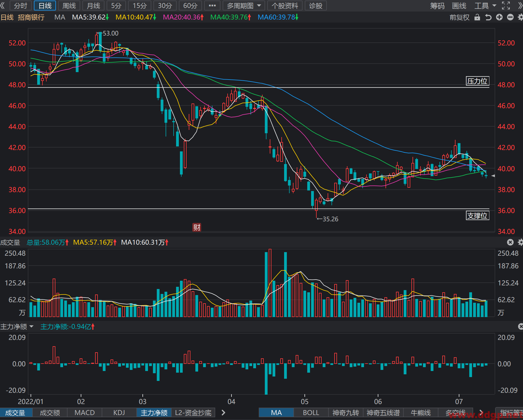Click the undo arrow icon in the chart header
The width and height of the screenshot is (523, 420).
pos(488,17)
